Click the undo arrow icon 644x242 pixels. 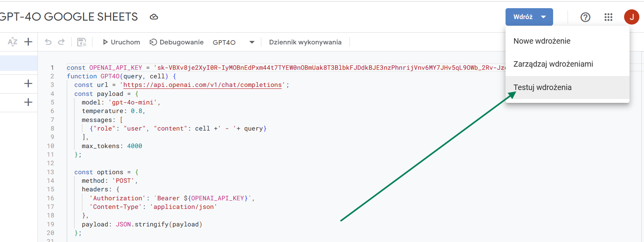click(x=48, y=42)
